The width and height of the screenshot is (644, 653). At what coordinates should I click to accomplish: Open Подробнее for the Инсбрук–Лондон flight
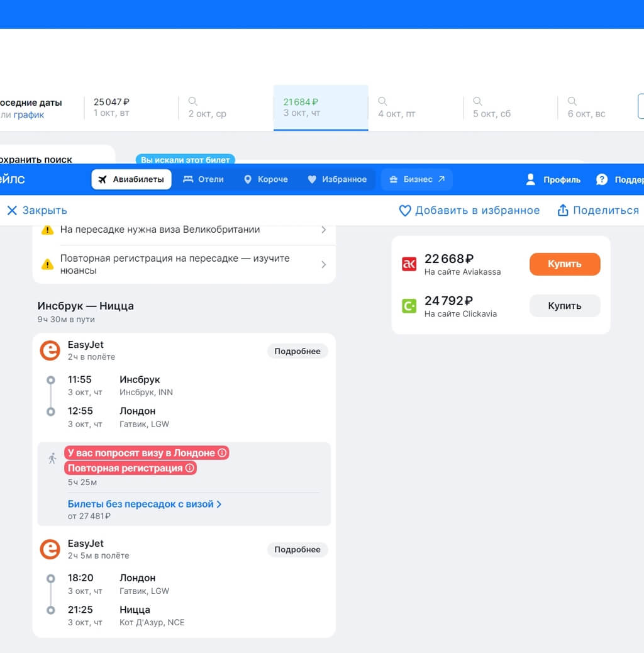click(x=297, y=351)
